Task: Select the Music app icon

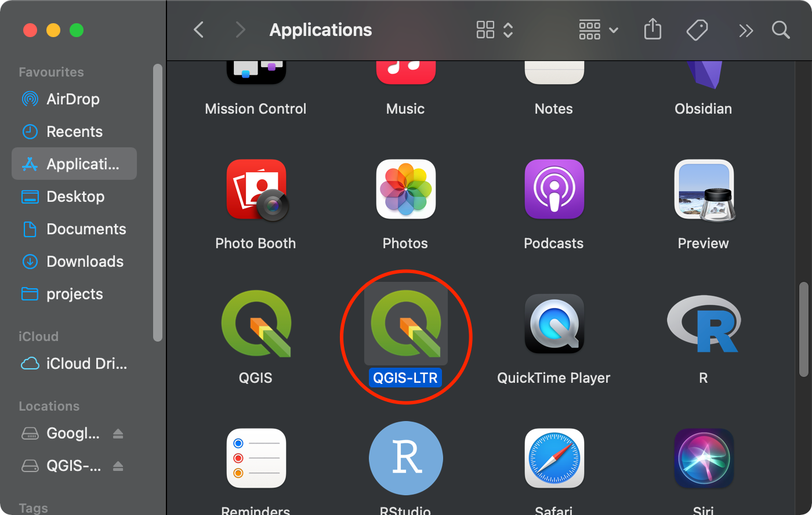Action: [405, 72]
